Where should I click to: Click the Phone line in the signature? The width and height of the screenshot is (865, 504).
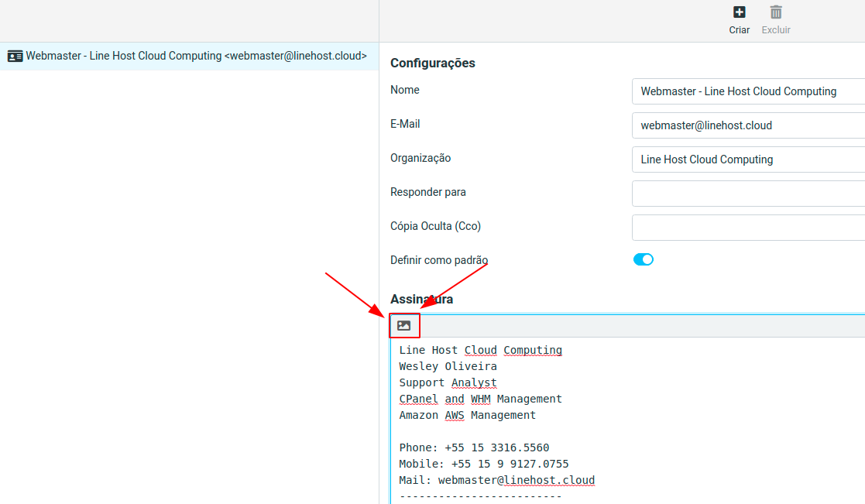[474, 447]
